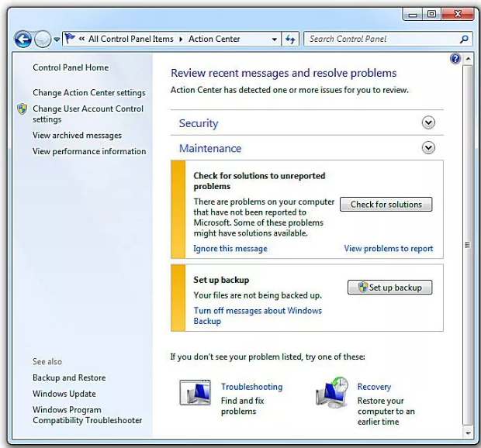Click the Action Center flag icon in address bar

point(71,39)
